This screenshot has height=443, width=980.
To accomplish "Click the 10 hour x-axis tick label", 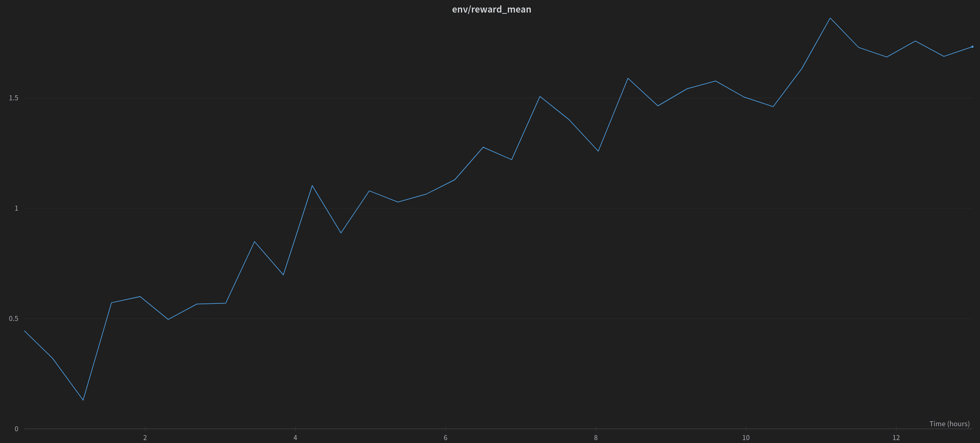I will pyautogui.click(x=746, y=438).
